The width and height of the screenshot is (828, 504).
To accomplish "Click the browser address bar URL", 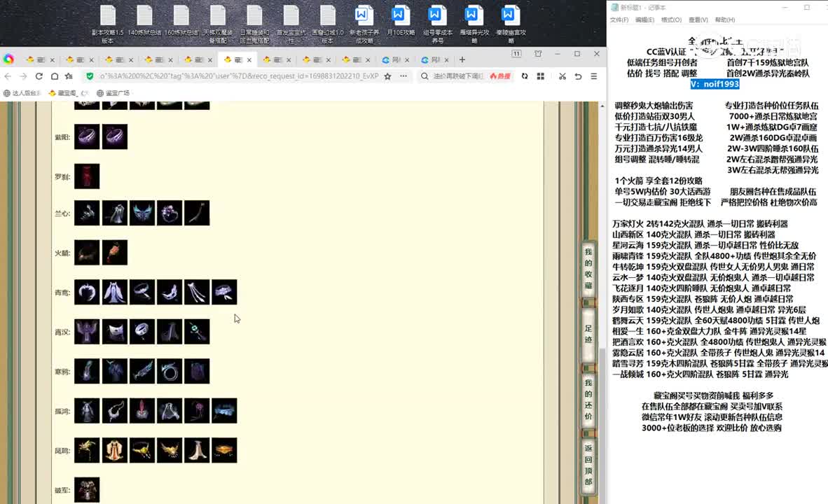I will [x=238, y=76].
